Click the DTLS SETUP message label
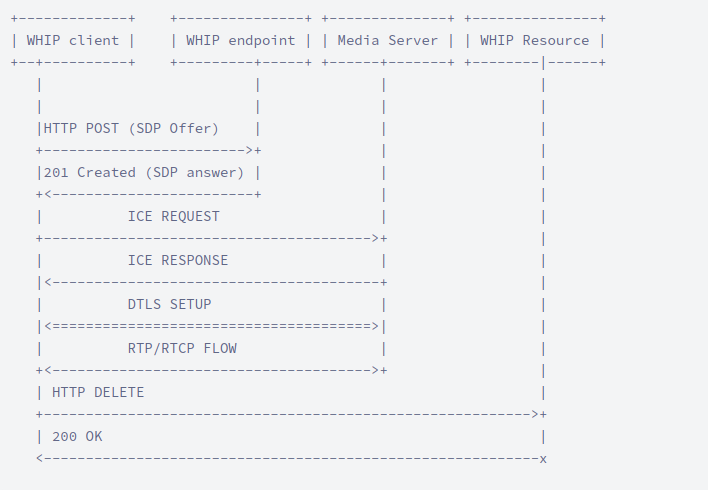 click(x=169, y=304)
